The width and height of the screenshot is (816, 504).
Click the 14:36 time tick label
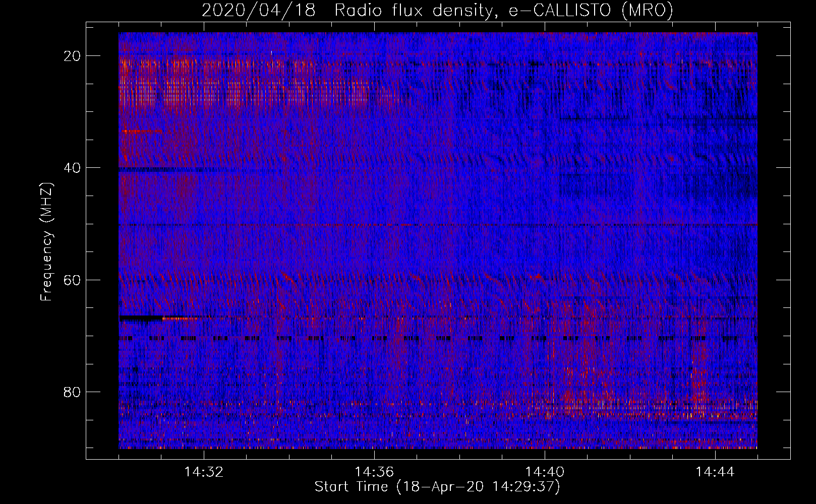click(x=374, y=472)
